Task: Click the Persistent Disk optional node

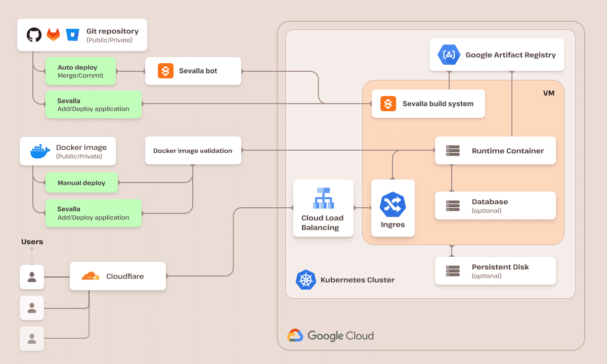Action: (x=495, y=271)
